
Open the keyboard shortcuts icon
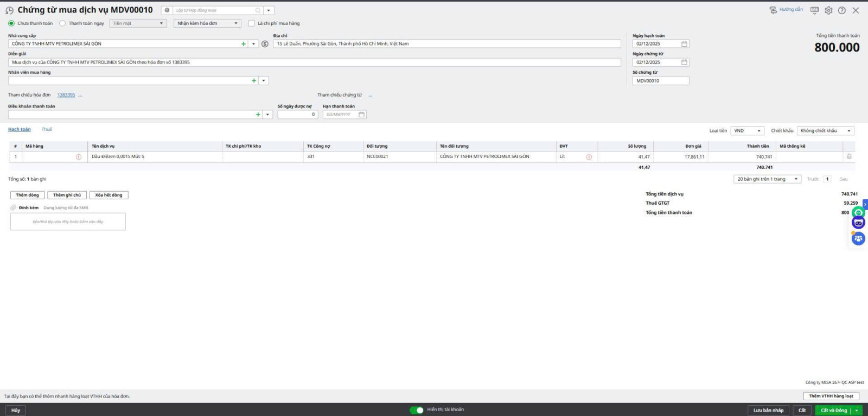coord(814,10)
